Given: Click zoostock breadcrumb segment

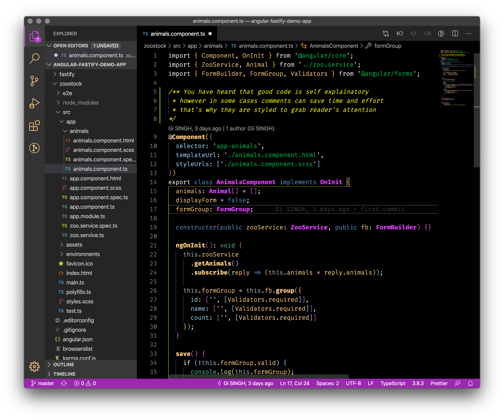Looking at the screenshot, I should point(155,46).
